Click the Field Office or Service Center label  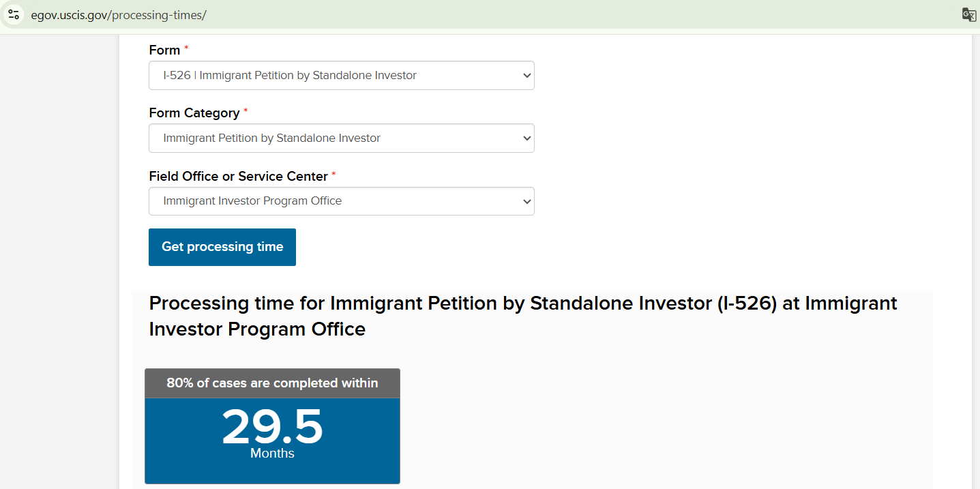pos(238,177)
